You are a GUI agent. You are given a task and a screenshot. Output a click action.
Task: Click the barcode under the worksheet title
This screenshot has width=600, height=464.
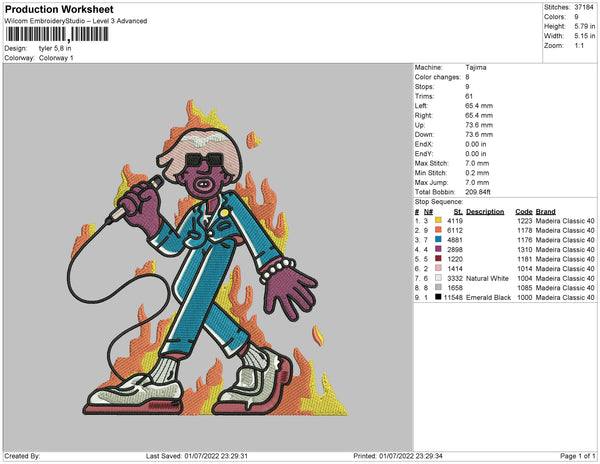click(57, 34)
